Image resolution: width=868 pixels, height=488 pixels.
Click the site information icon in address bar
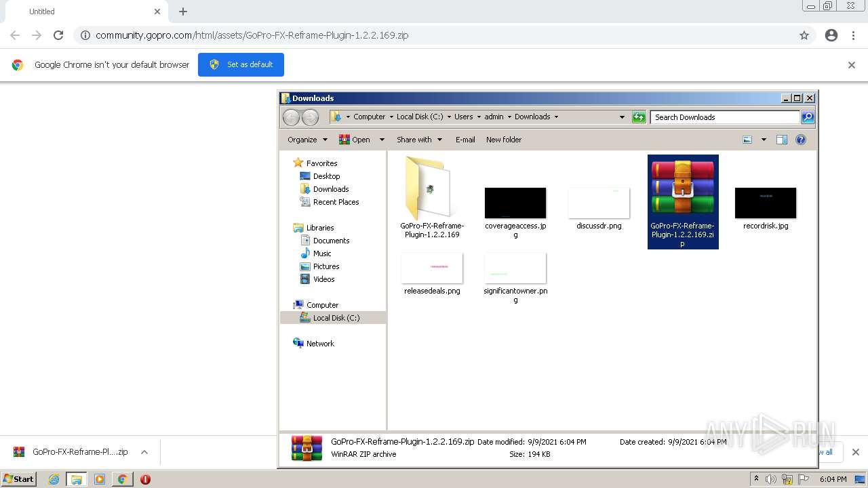[x=85, y=35]
